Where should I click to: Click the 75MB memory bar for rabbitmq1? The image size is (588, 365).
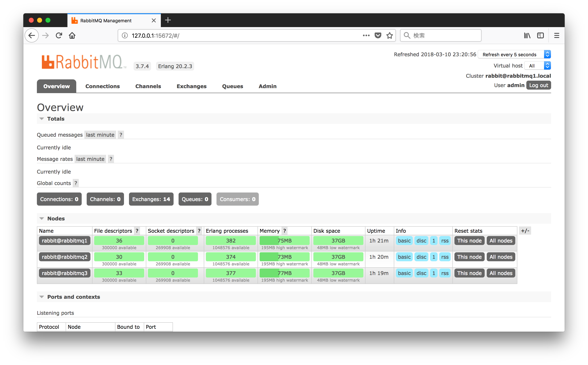[x=285, y=241]
